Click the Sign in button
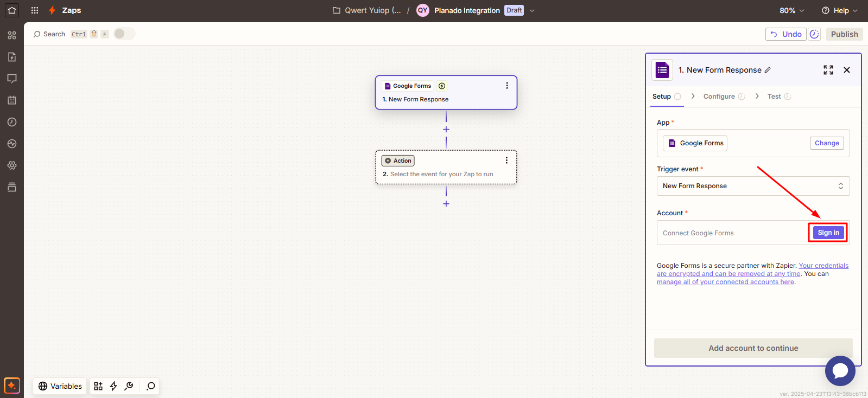Screen dimensions: 868x398 828,233
